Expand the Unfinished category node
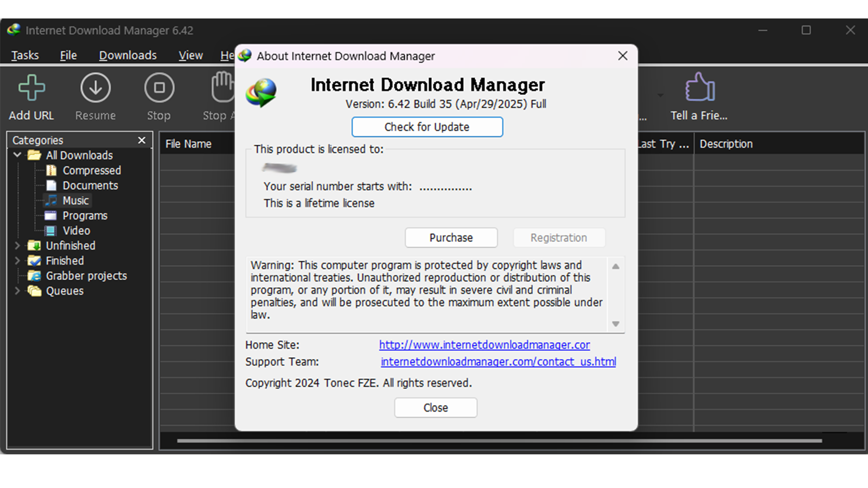The height and width of the screenshot is (488, 868). click(17, 246)
